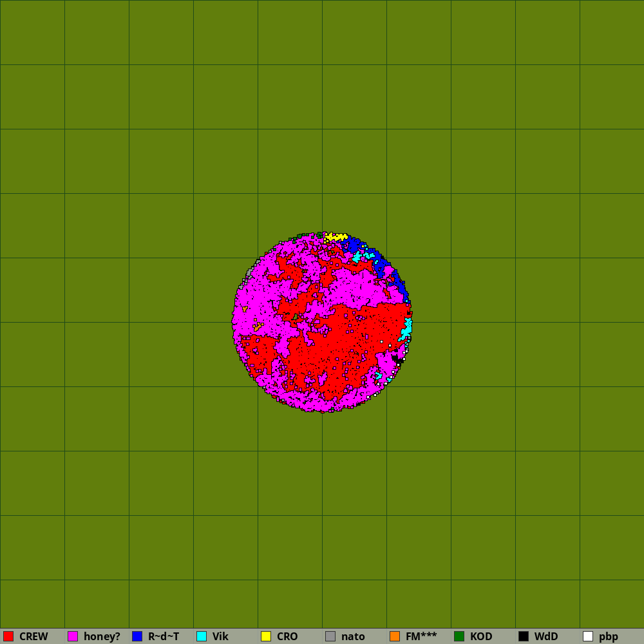Viewport: 644px width, 644px height.
Task: Click the black WdD color swatch
Action: click(x=524, y=636)
